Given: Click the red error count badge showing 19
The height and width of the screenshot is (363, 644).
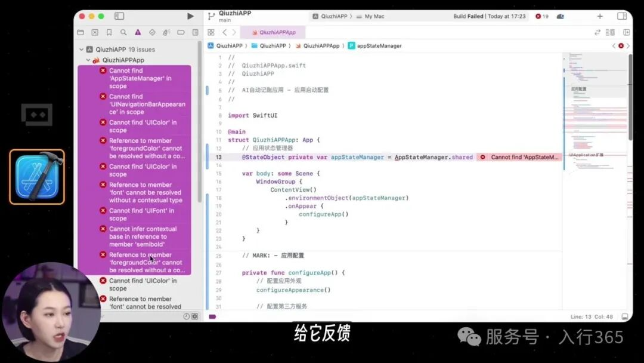Looking at the screenshot, I should coord(541,16).
